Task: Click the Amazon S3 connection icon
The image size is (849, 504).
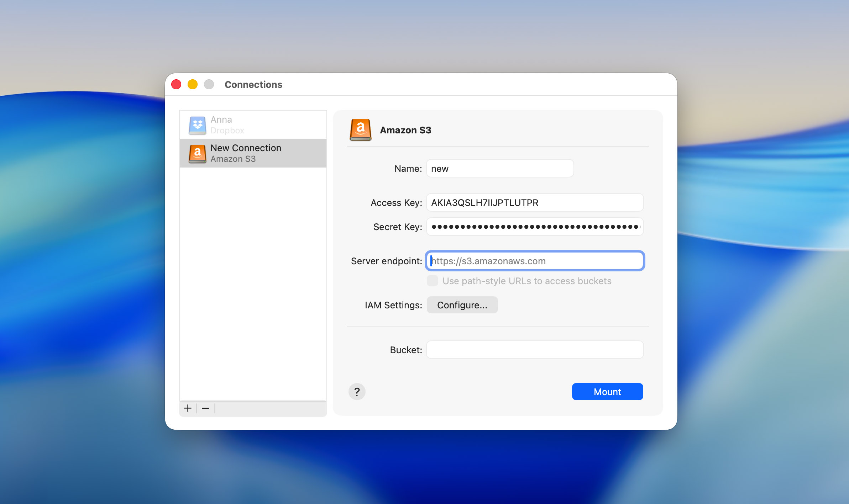Action: pyautogui.click(x=198, y=153)
